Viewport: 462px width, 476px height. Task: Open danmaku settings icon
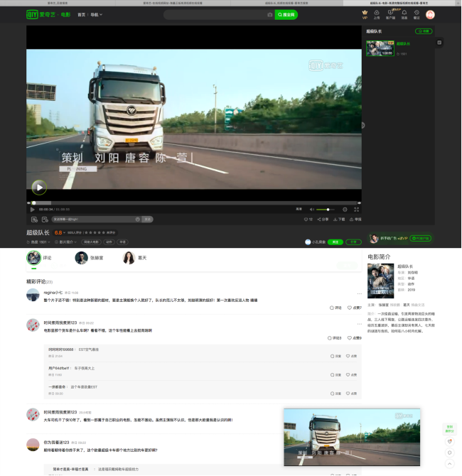[x=45, y=220]
